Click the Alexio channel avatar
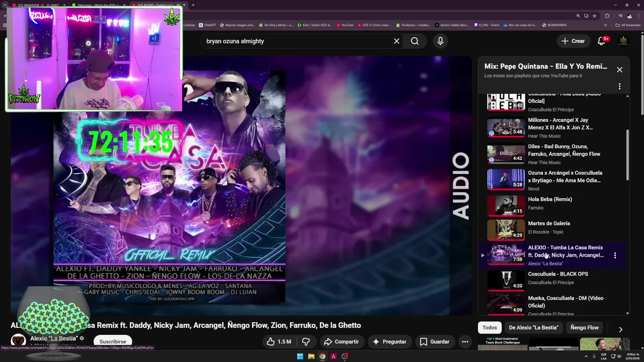 tap(18, 341)
